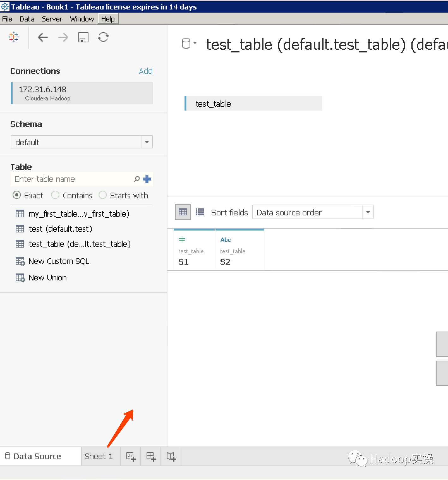
Task: Select test_table (de...lt.test_table) list entry
Action: tap(80, 244)
